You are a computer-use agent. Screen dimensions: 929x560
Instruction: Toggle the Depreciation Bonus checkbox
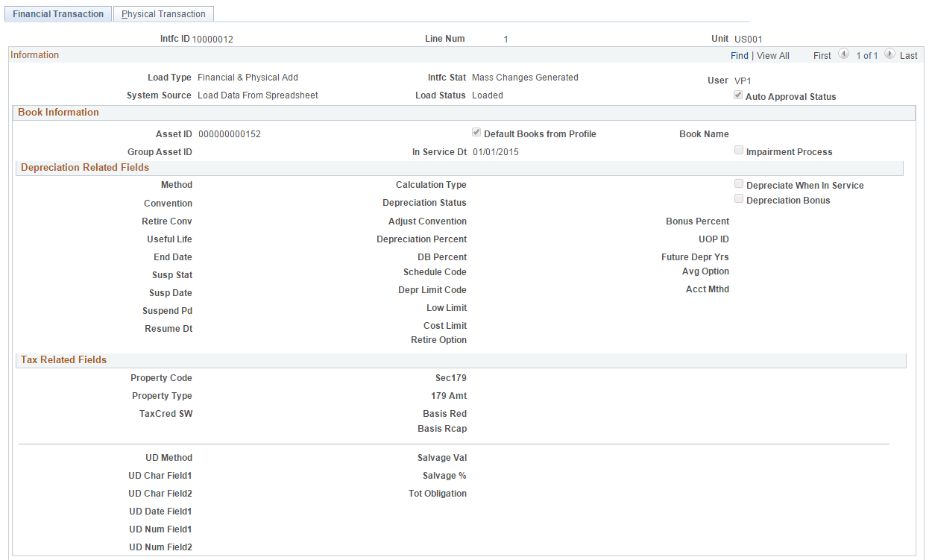pos(739,198)
